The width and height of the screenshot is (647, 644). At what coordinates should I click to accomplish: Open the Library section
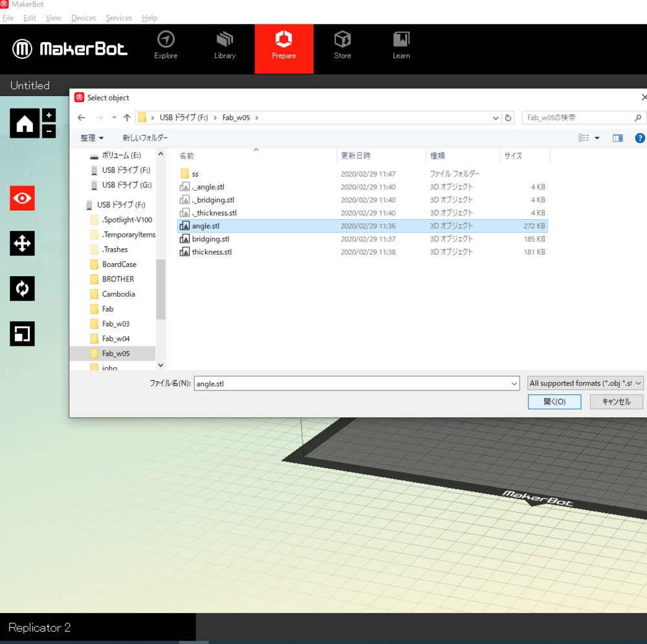[225, 45]
